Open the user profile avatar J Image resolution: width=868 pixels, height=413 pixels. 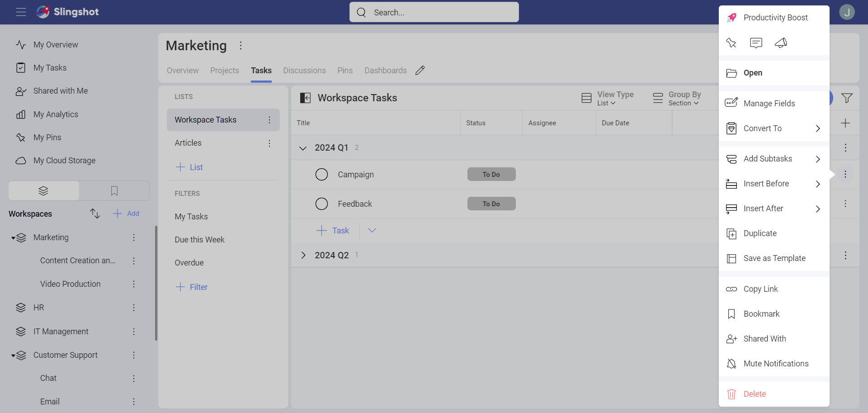click(x=847, y=12)
